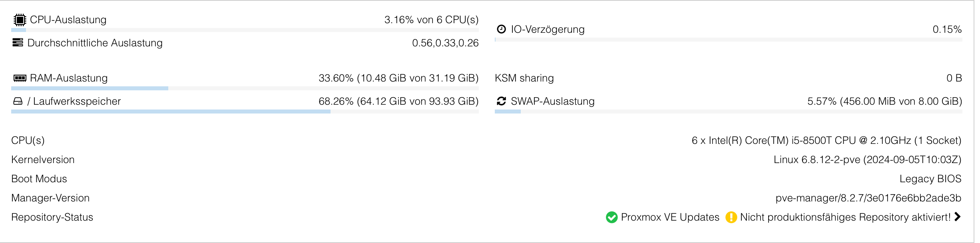Click the SWAP usage progress bar
Image resolution: width=980 pixels, height=243 pixels.
pos(728,112)
